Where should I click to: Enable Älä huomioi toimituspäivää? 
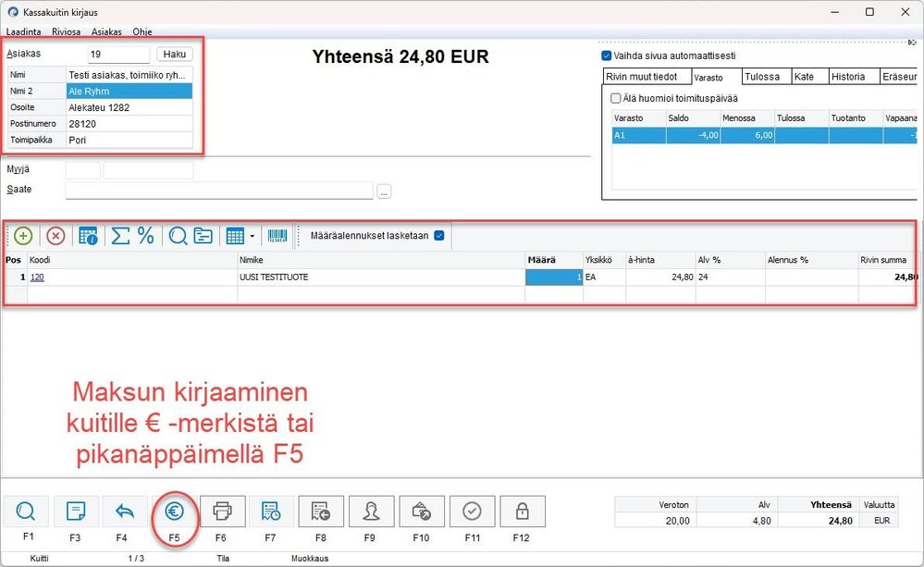[x=617, y=97]
